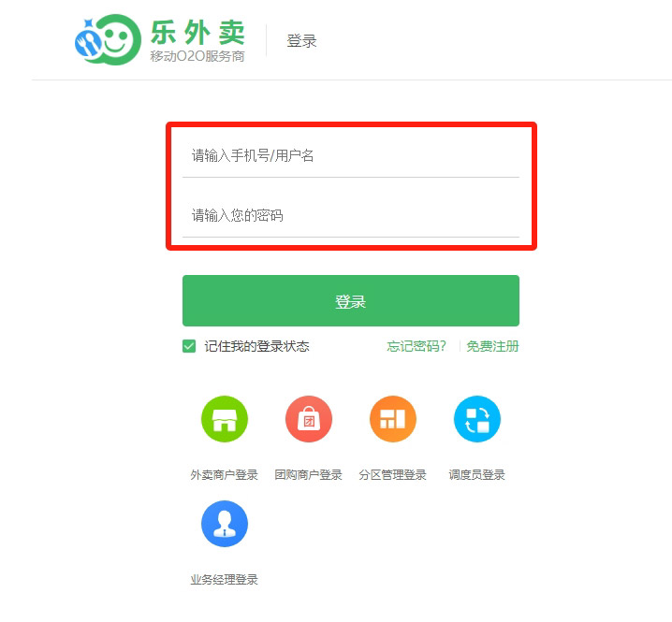Select the orange 分区管理登录 icon
The image size is (672, 622).
point(392,418)
